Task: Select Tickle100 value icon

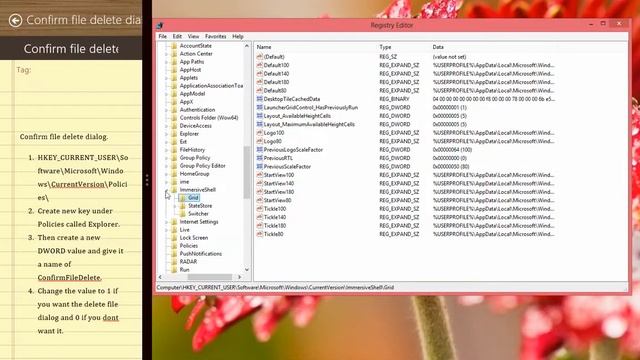Action: pos(260,209)
